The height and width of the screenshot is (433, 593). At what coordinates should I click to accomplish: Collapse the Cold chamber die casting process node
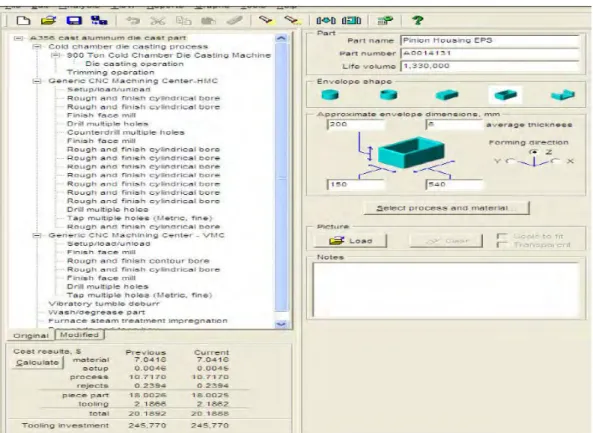pos(37,47)
